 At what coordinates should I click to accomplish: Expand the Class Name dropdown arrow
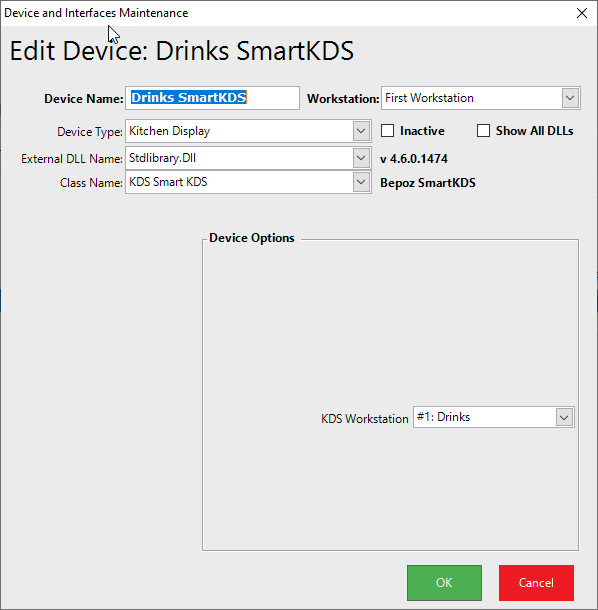pyautogui.click(x=361, y=182)
